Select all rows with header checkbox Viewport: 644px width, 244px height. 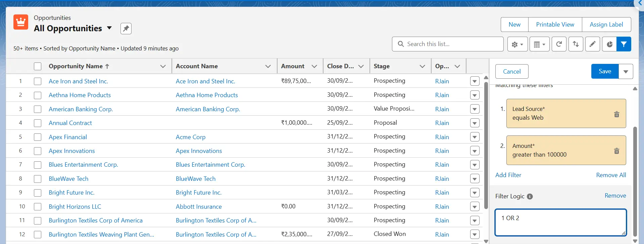click(38, 67)
